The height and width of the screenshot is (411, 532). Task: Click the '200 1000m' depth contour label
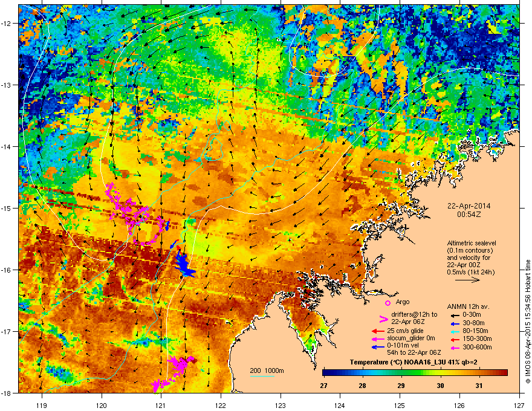tap(267, 371)
